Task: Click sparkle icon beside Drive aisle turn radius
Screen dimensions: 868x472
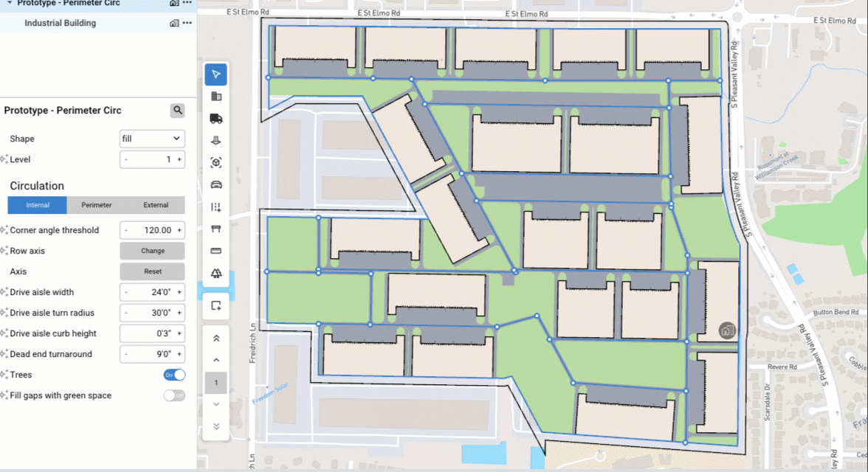Action: click(x=4, y=313)
